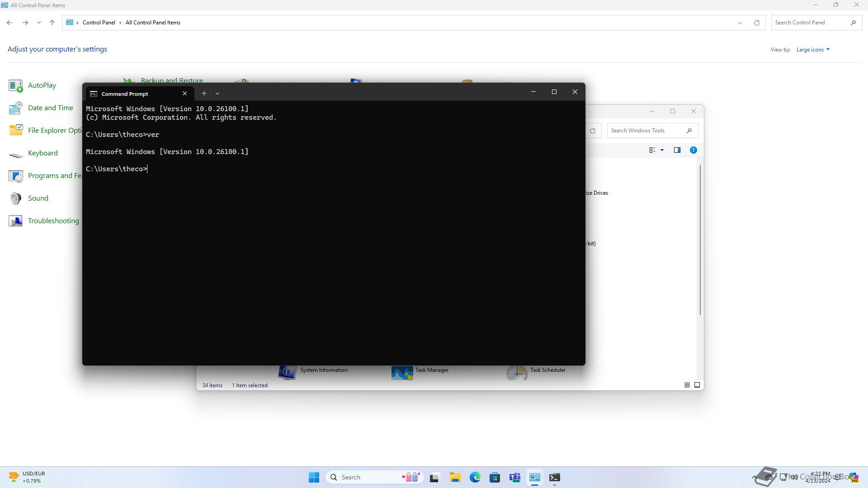This screenshot has height=488, width=868.
Task: Click the taskbar Search box
Action: [375, 477]
